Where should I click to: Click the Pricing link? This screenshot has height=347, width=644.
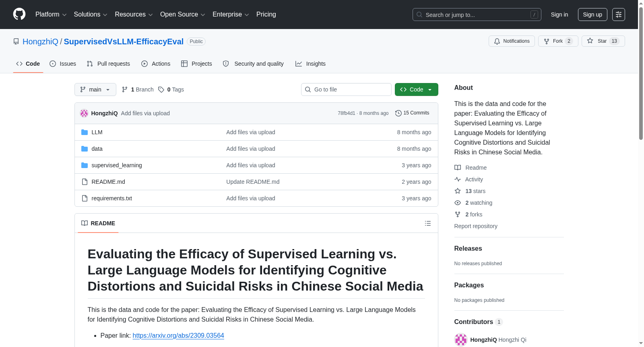[x=266, y=15]
